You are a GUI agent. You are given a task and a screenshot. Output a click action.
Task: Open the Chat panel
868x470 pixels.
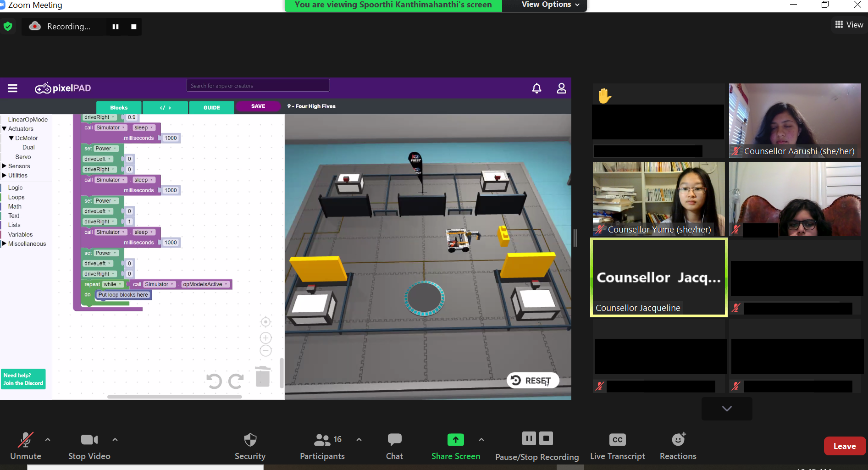click(x=394, y=446)
